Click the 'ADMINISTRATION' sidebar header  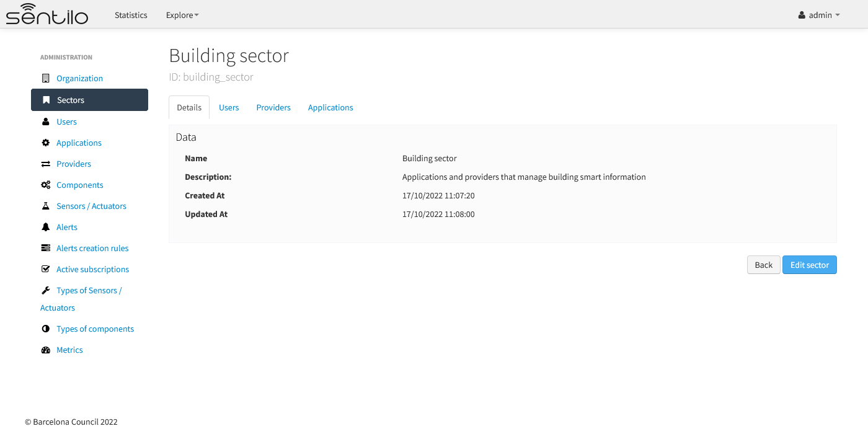(66, 57)
